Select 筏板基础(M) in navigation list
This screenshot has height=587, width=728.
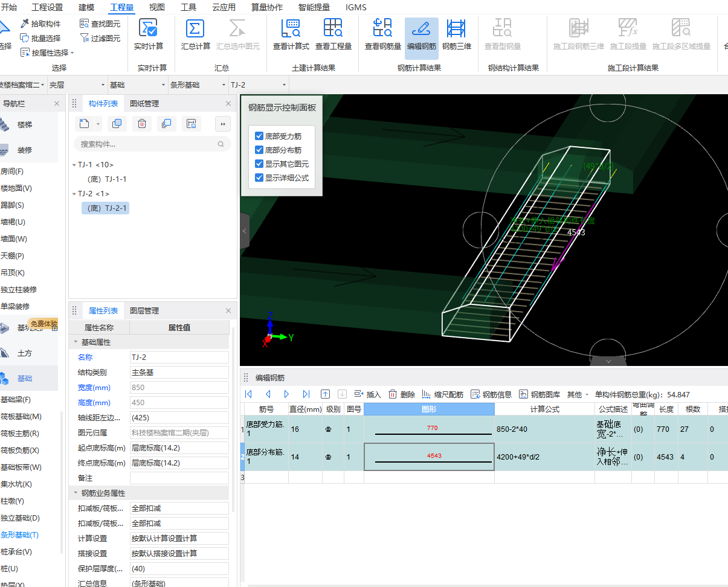tap(21, 417)
